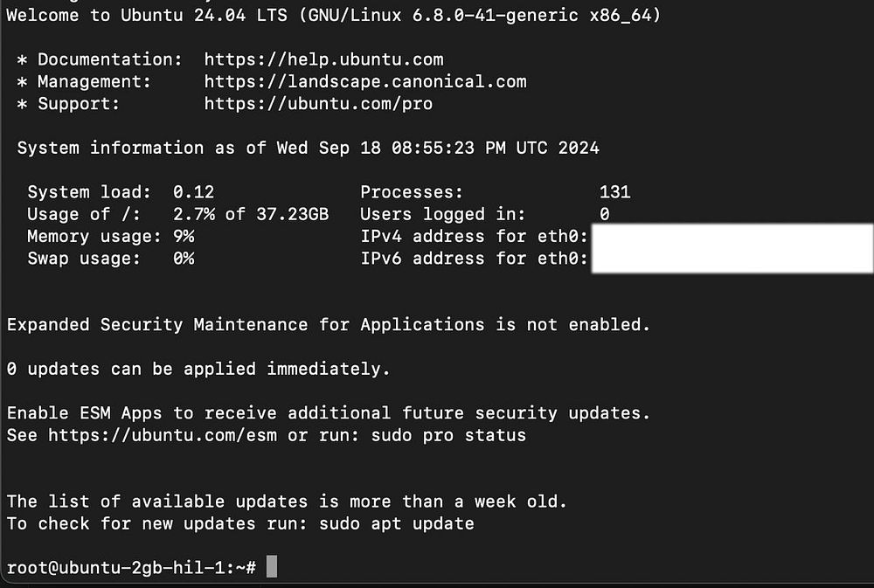The height and width of the screenshot is (588, 874).
Task: Open the landscape.canonical.com management link
Action: (x=365, y=81)
